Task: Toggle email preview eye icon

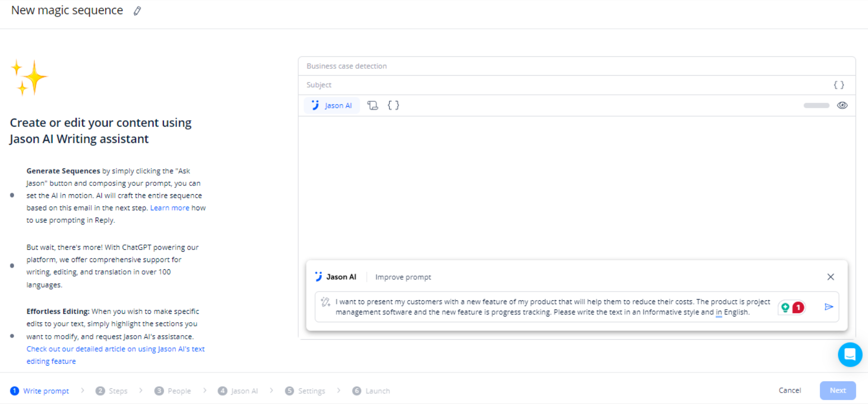Action: (x=842, y=105)
